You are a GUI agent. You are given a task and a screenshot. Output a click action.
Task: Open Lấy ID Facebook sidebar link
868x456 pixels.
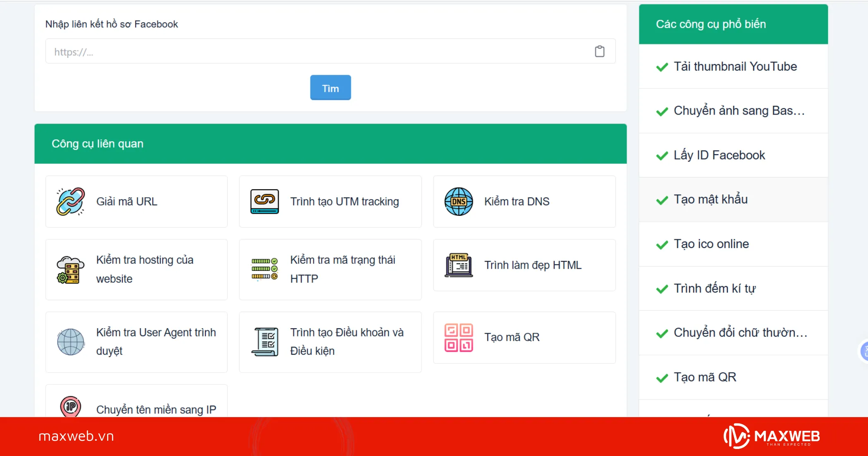pos(719,155)
